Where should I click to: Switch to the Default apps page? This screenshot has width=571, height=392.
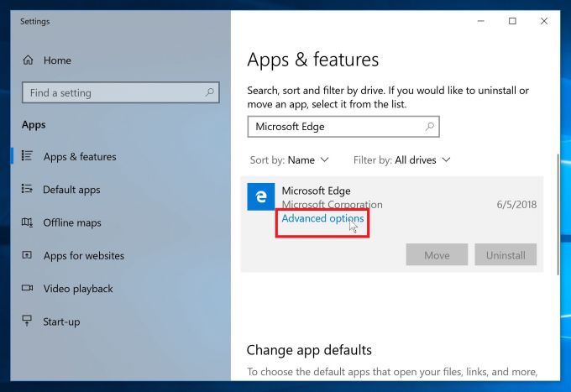tap(71, 190)
